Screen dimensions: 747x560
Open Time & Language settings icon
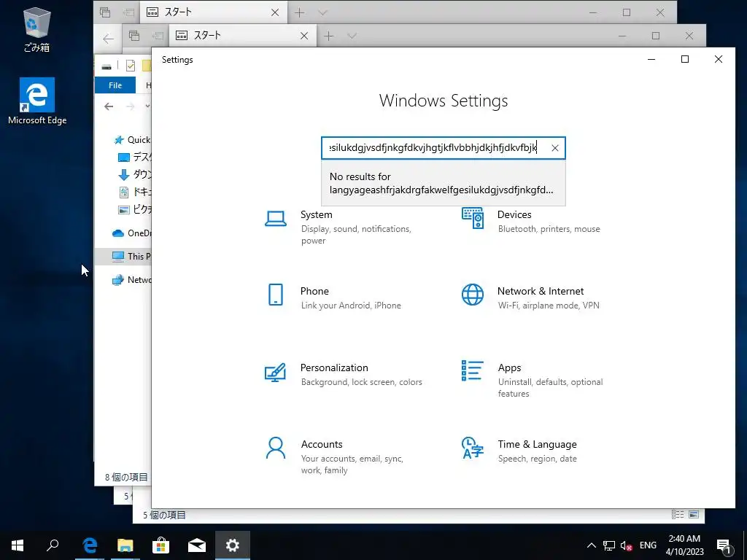473,448
